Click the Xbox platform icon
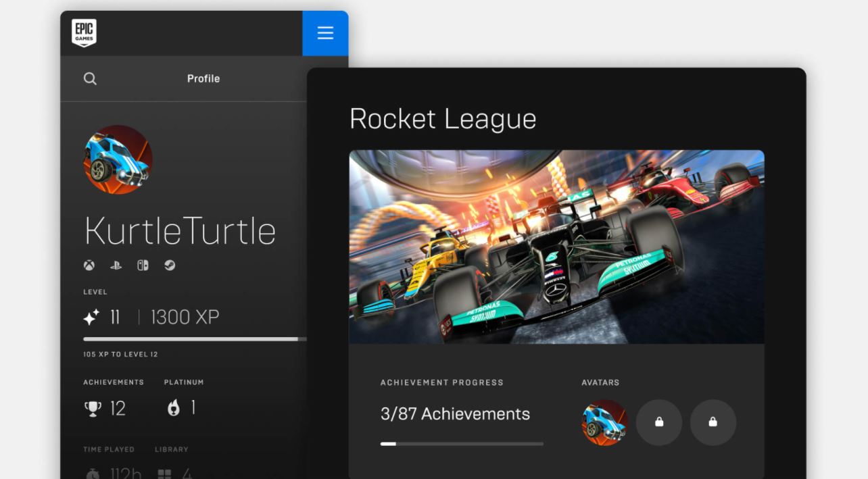 pyautogui.click(x=89, y=266)
